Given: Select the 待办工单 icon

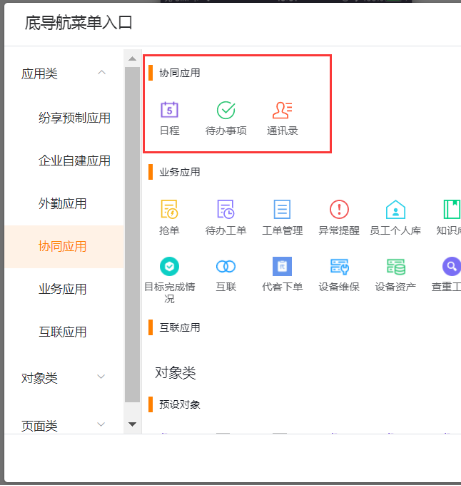Looking at the screenshot, I should [x=226, y=209].
